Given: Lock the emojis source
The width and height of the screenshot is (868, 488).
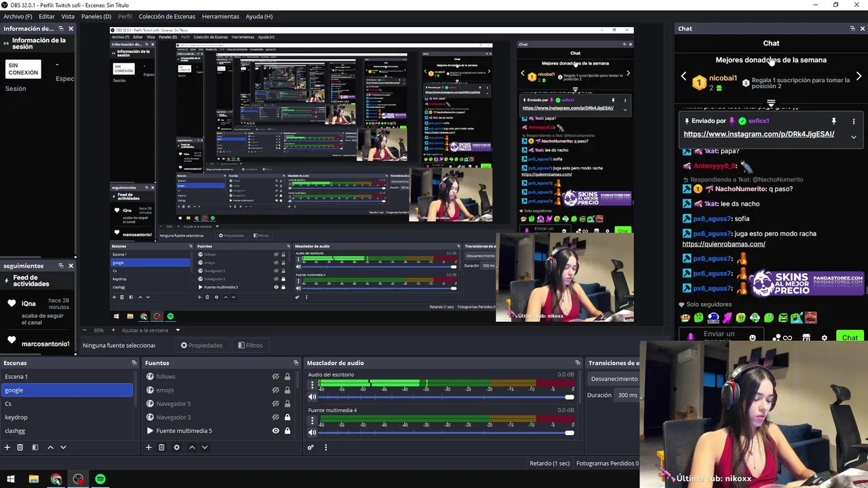Looking at the screenshot, I should [288, 390].
